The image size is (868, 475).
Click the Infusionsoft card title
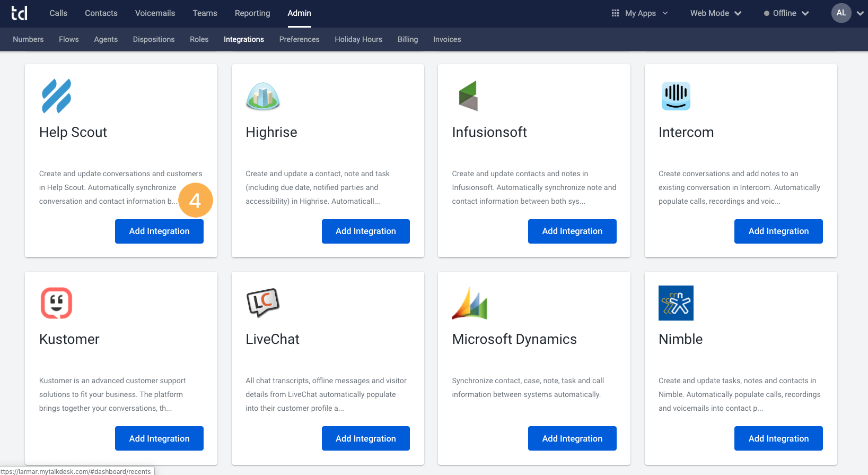[489, 132]
